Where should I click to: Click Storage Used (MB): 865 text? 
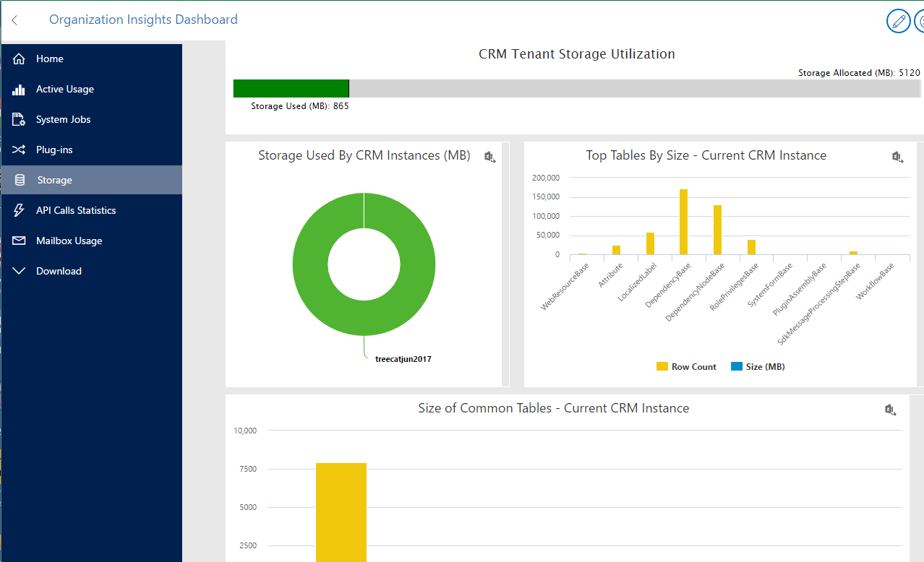pyautogui.click(x=300, y=106)
